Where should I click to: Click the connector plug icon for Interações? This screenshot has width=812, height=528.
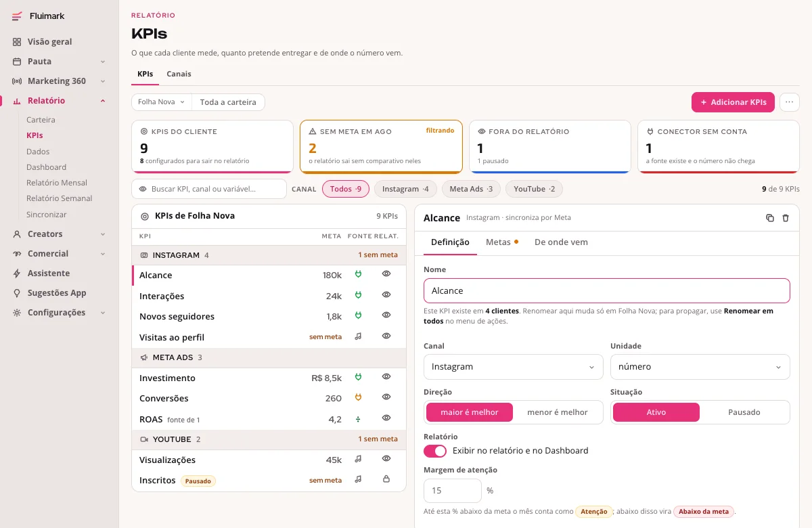click(x=359, y=294)
